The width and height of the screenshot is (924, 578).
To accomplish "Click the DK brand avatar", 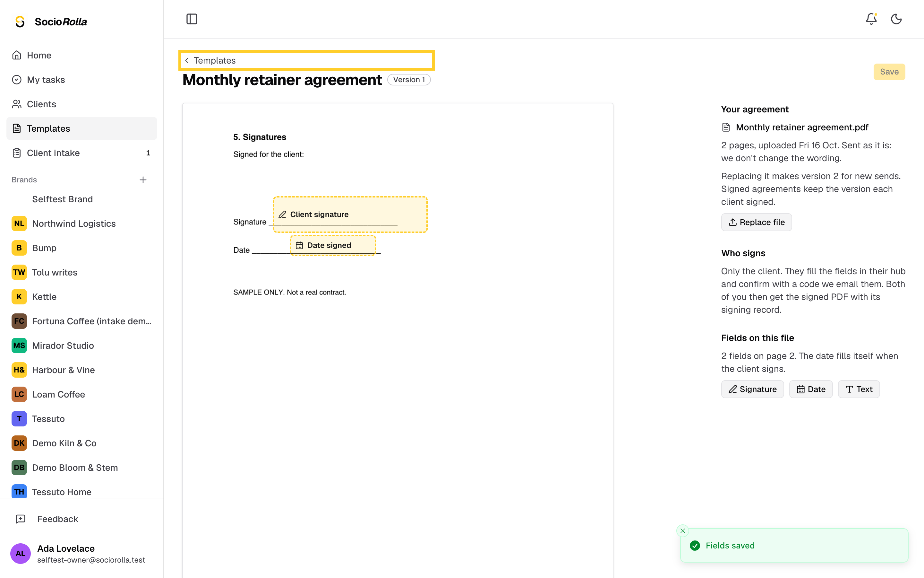I will (19, 443).
